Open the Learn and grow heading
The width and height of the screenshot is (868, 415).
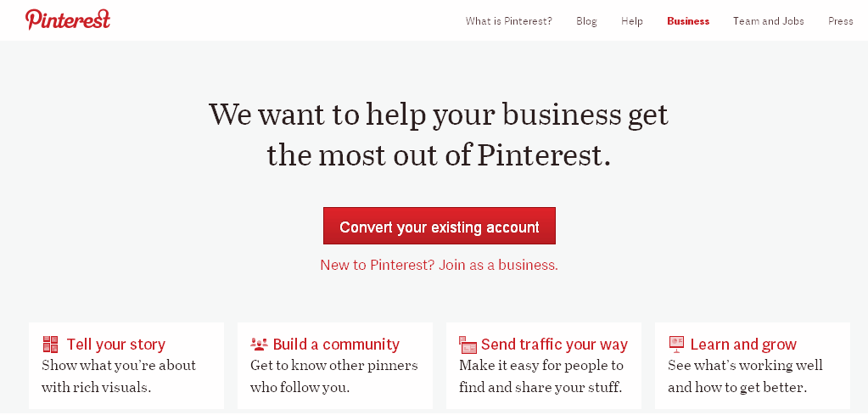tap(743, 345)
